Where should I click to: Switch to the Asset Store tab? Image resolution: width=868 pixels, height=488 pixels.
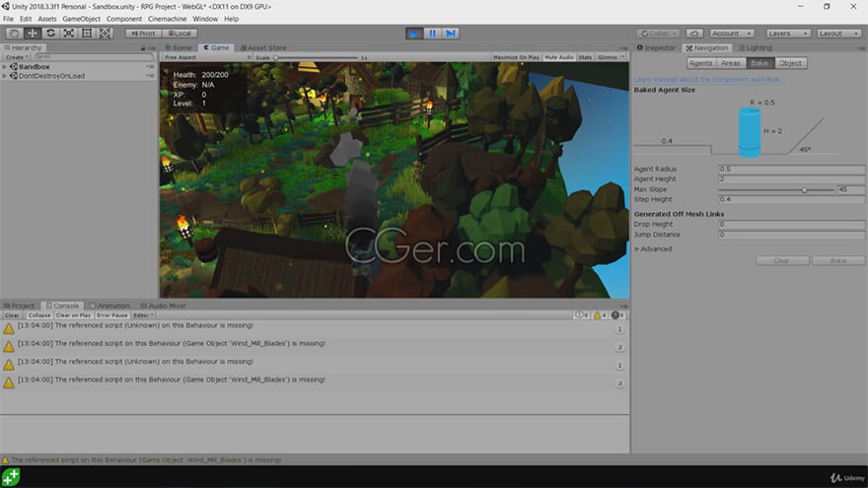pos(263,47)
